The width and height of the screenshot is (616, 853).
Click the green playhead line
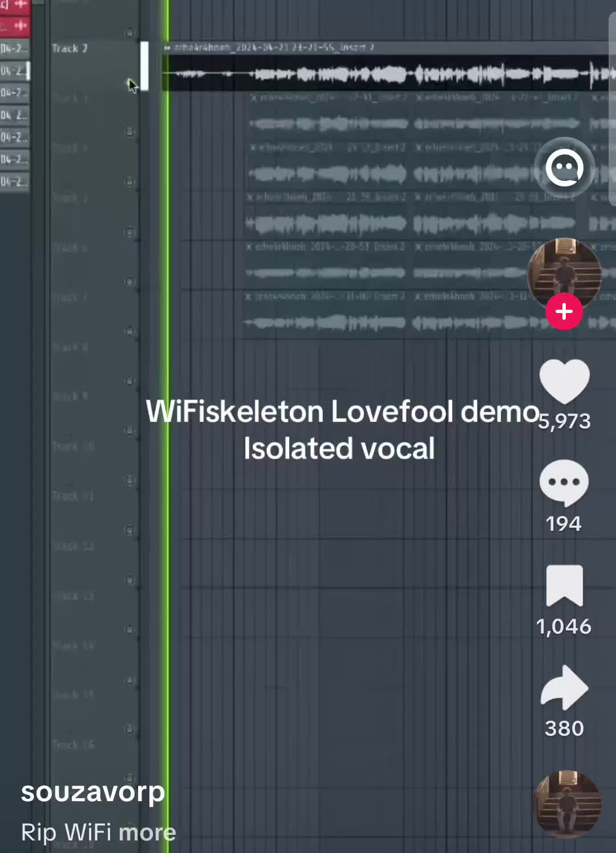167,426
